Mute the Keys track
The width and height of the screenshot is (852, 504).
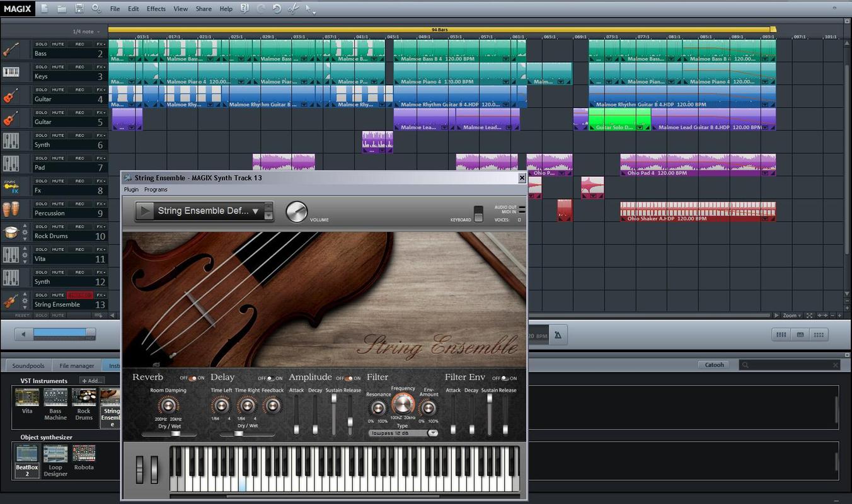click(x=58, y=67)
